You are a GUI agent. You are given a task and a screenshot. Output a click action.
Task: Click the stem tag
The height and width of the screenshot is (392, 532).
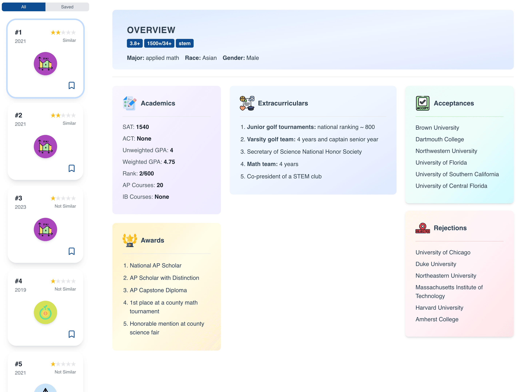pyautogui.click(x=185, y=43)
